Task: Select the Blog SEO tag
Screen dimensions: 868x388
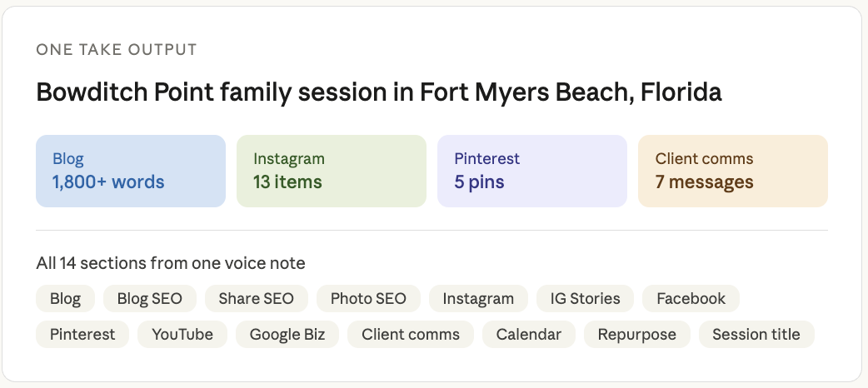Action: pos(150,298)
